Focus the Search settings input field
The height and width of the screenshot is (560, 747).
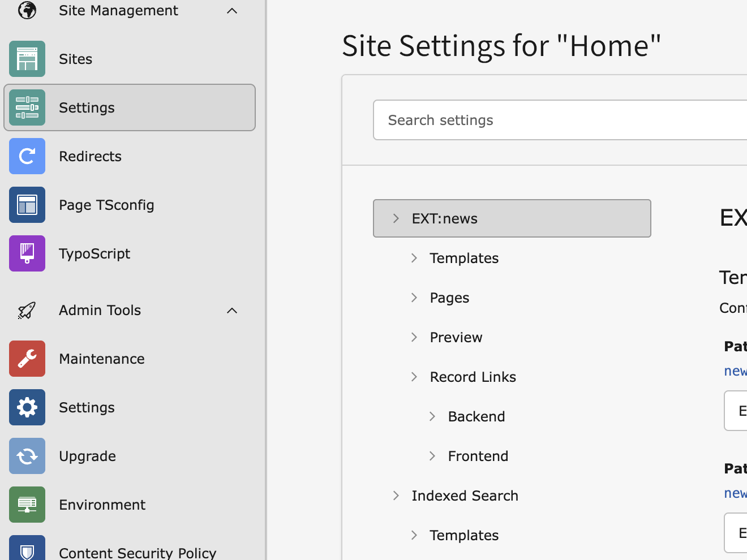pos(560,120)
